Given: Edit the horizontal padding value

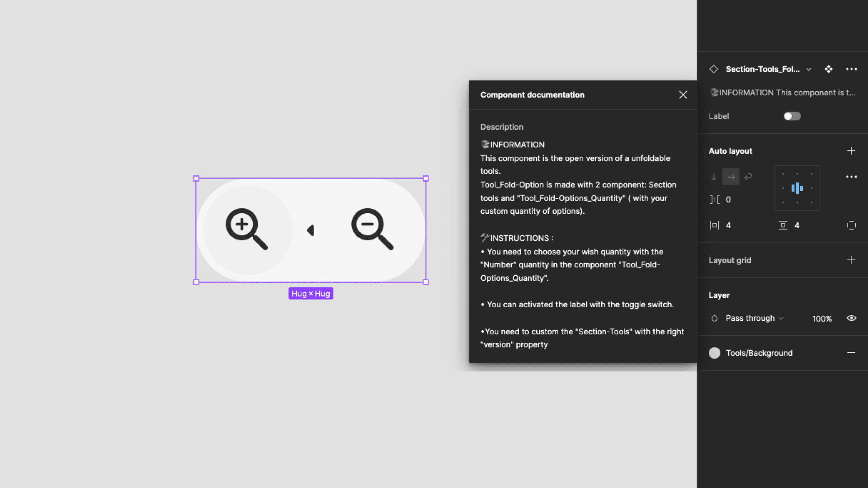Looking at the screenshot, I should click(728, 225).
